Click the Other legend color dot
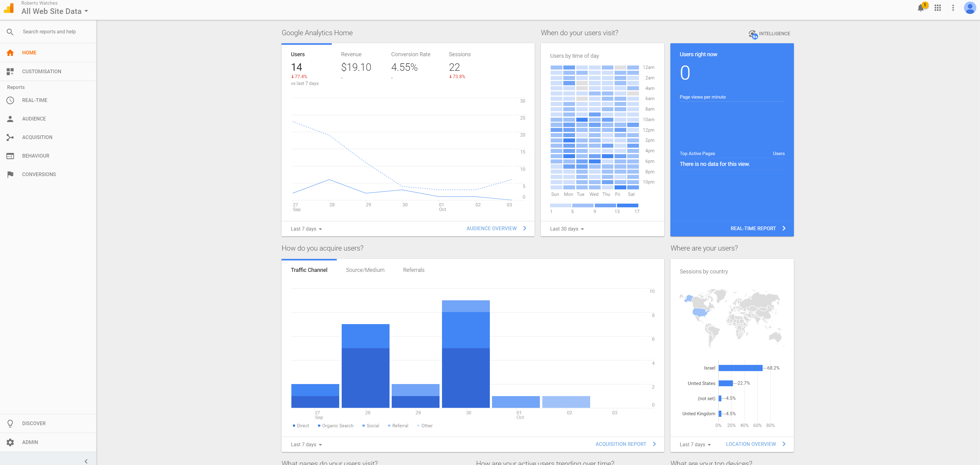Viewport: 980px width, 465px height. point(419,426)
